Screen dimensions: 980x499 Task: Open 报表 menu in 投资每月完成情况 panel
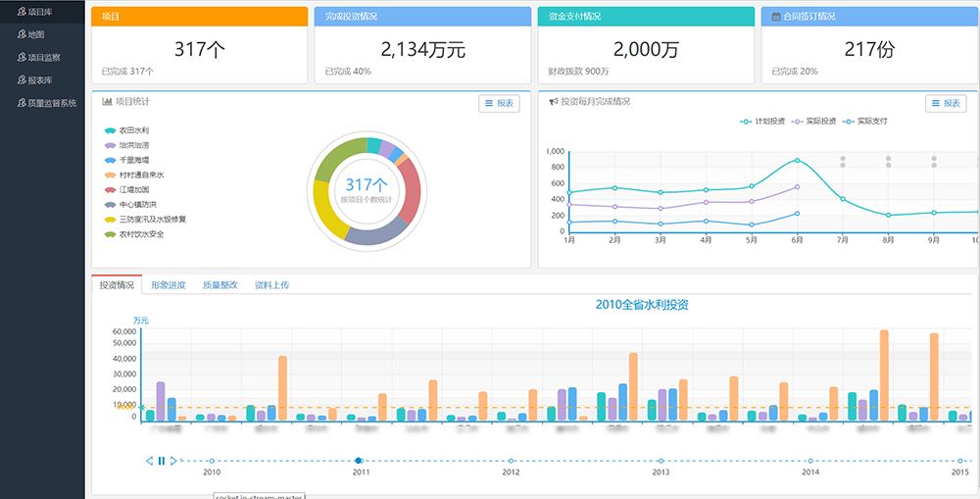click(x=946, y=103)
